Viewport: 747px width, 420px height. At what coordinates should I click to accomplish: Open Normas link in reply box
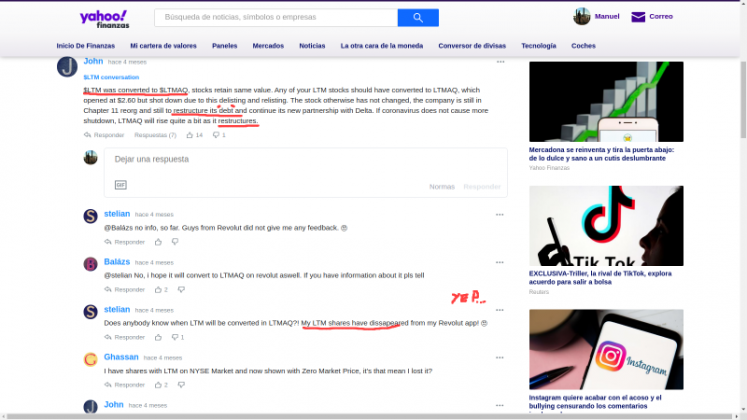point(442,187)
